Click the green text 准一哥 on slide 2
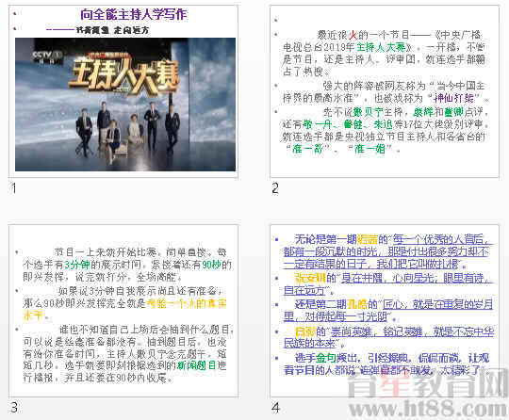 pyautogui.click(x=306, y=149)
